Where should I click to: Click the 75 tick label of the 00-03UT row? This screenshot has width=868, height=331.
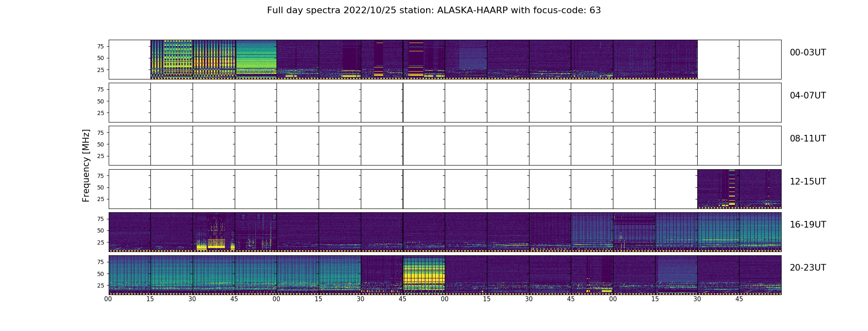[x=100, y=46]
